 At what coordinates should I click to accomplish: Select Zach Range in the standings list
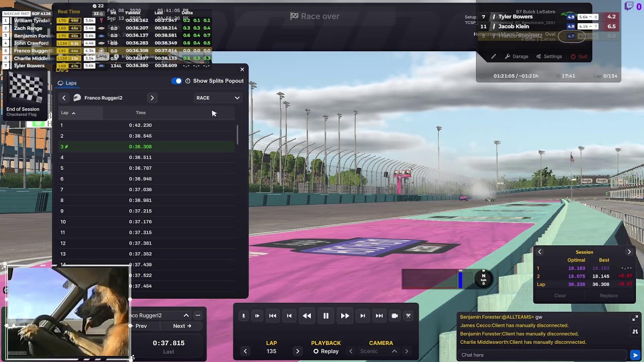click(28, 28)
